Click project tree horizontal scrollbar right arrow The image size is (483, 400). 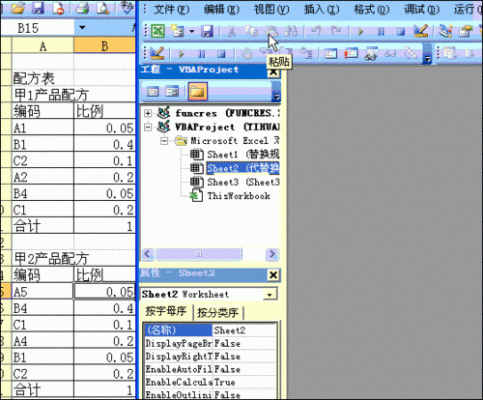click(x=272, y=254)
